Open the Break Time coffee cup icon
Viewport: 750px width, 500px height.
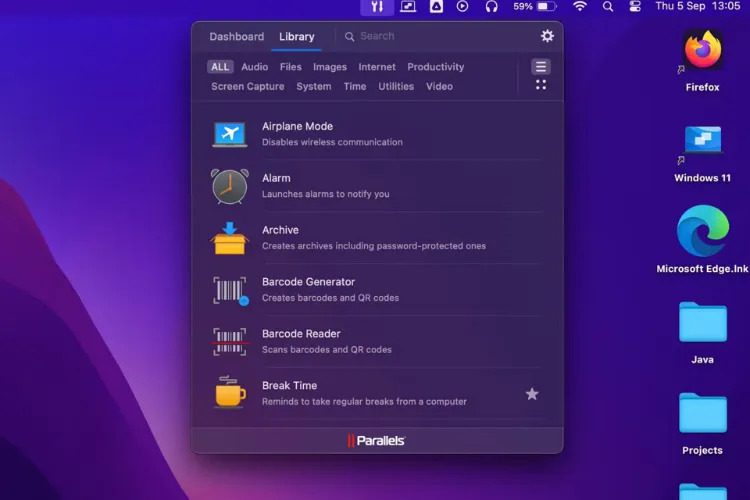click(x=230, y=392)
